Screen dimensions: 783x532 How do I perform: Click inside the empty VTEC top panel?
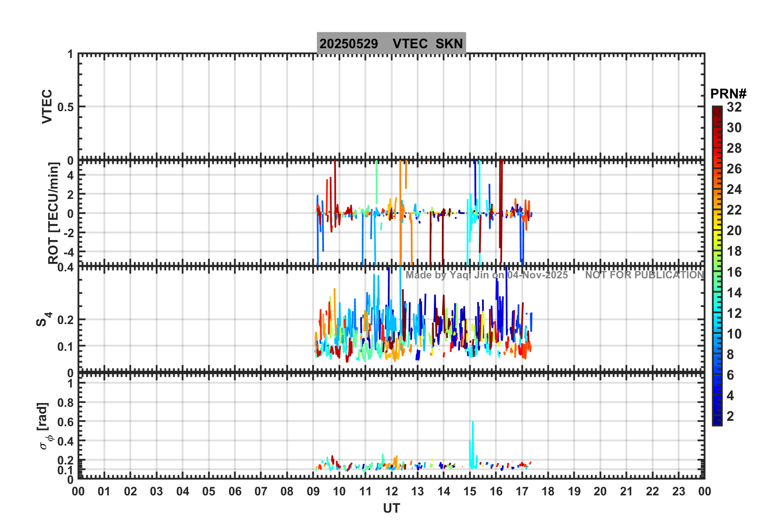click(391, 106)
